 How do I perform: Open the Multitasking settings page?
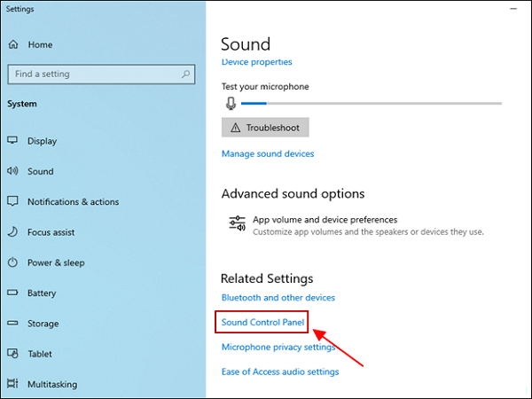click(64, 385)
